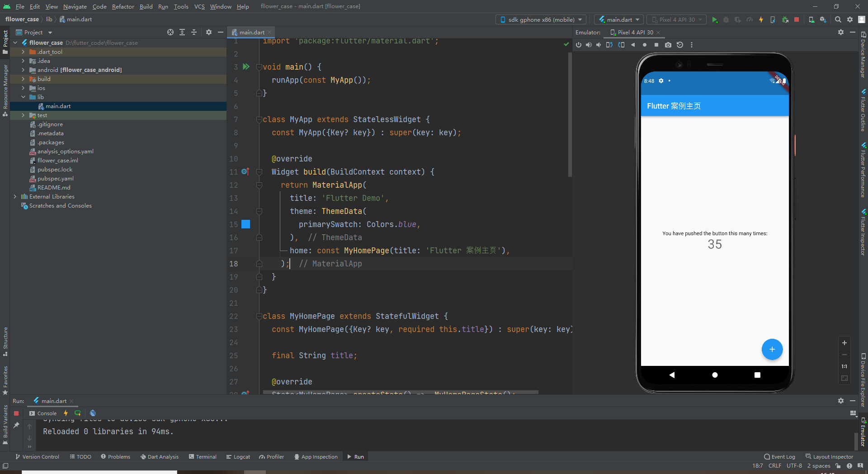Click Hot Reload lightning in Run console
The height and width of the screenshot is (474, 868).
click(x=66, y=413)
